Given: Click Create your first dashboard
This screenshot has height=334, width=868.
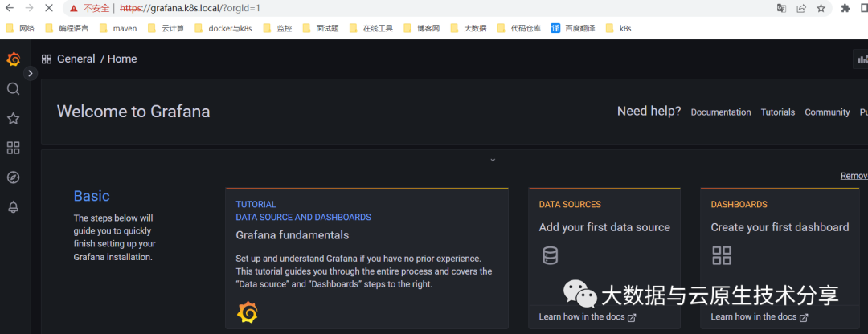Looking at the screenshot, I should (x=780, y=227).
